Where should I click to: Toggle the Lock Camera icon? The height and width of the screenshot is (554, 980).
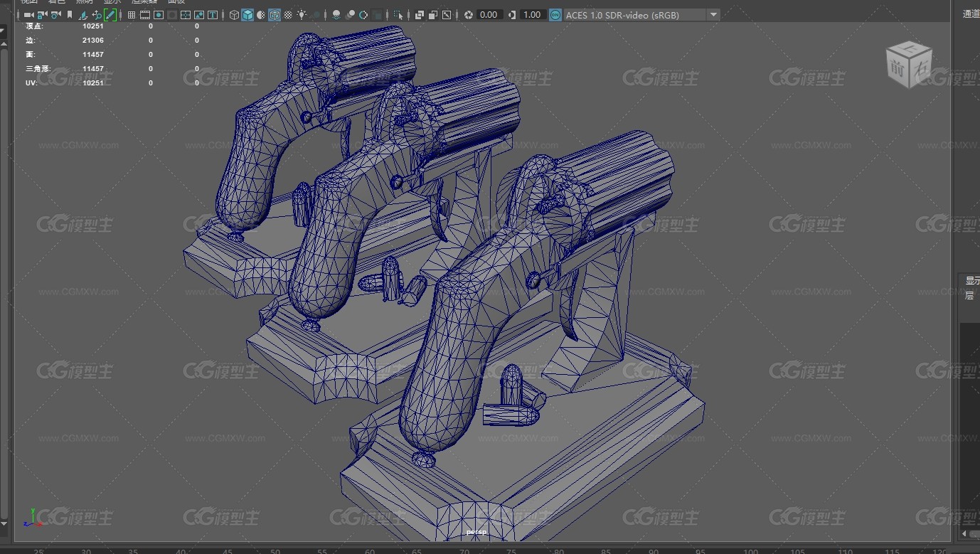(x=42, y=14)
